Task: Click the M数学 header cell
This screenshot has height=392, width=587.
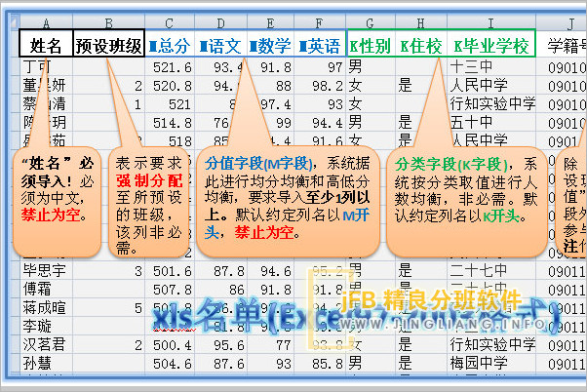Action: [x=271, y=44]
